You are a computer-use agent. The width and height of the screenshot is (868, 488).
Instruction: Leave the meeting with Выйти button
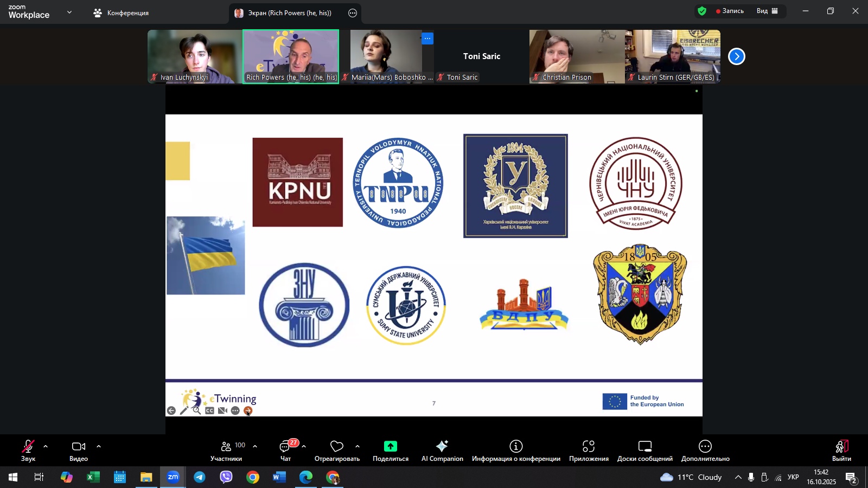(x=841, y=450)
